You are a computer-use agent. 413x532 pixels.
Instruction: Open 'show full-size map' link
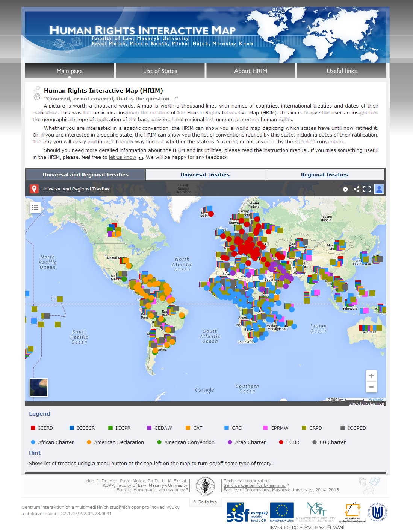pos(367,404)
